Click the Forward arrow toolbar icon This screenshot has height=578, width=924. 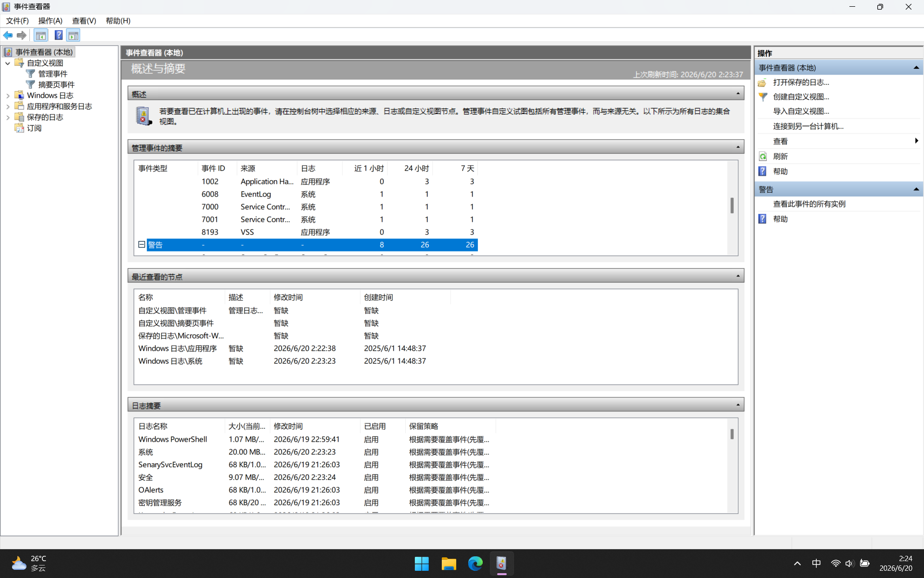[22, 35]
